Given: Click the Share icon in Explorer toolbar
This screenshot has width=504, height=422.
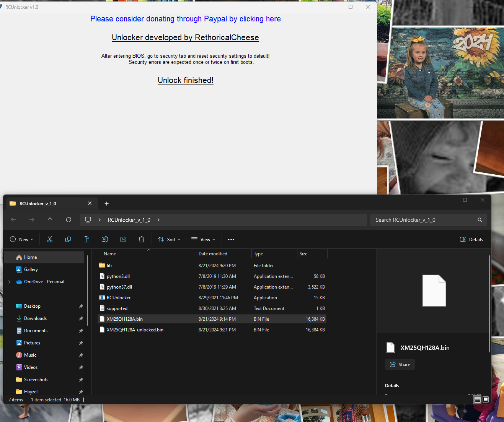Looking at the screenshot, I should [123, 239].
